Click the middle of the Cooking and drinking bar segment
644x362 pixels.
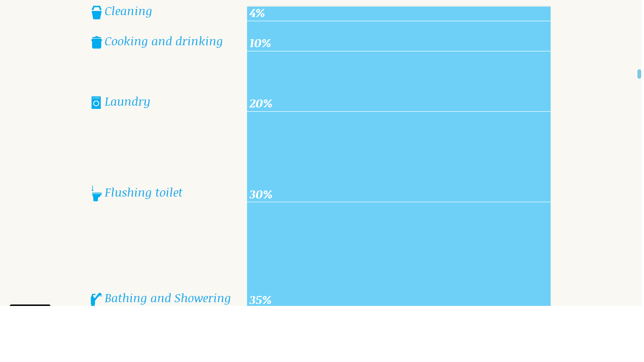pyautogui.click(x=399, y=36)
